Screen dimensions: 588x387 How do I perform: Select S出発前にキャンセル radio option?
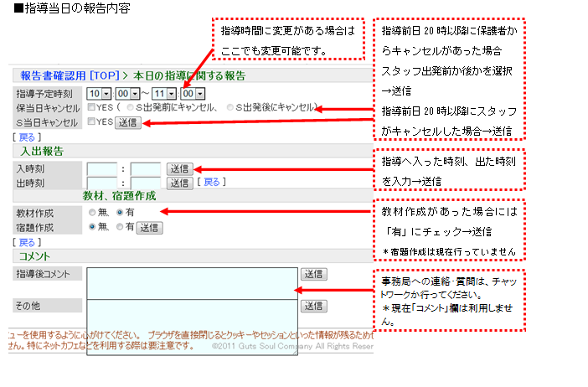click(x=129, y=108)
